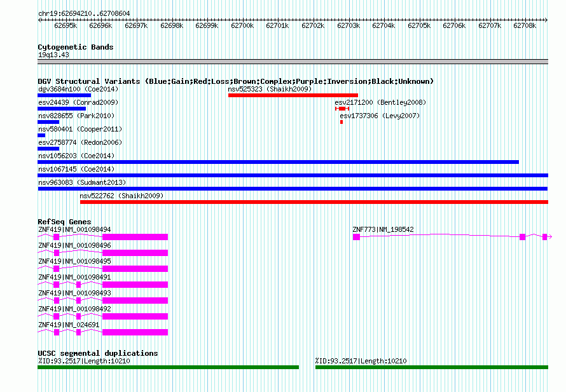Click the RefSeq Genes track title
566x392 pixels.
click(64, 222)
